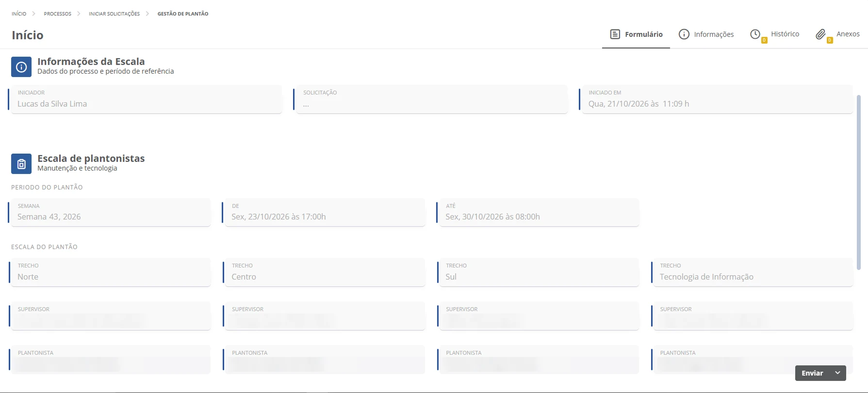This screenshot has height=393, width=868.
Task: Click the DE field Sex, 23/10/2026
Action: click(324, 212)
